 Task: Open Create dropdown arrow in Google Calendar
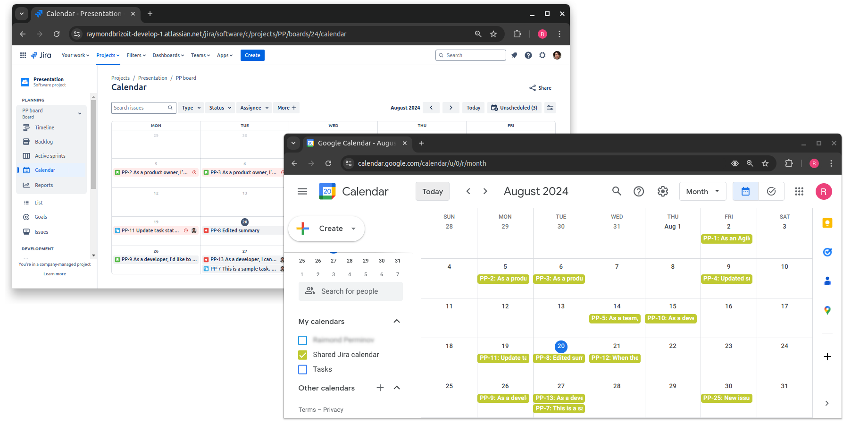(x=353, y=229)
